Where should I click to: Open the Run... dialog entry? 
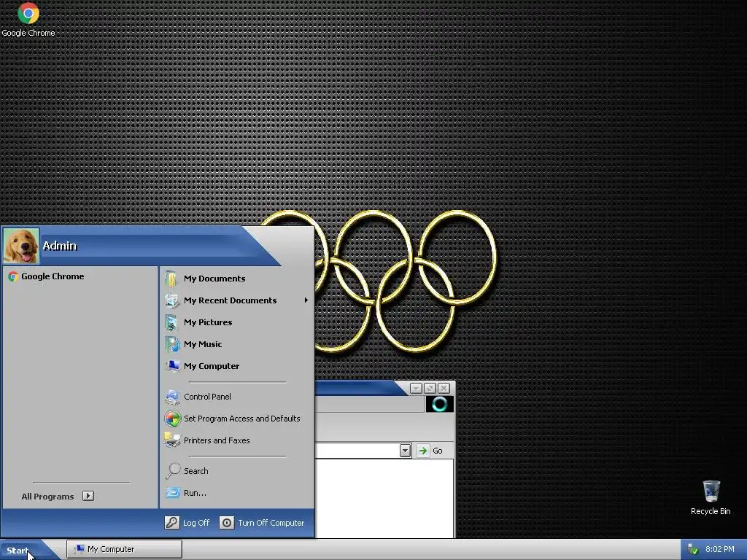(x=237, y=493)
